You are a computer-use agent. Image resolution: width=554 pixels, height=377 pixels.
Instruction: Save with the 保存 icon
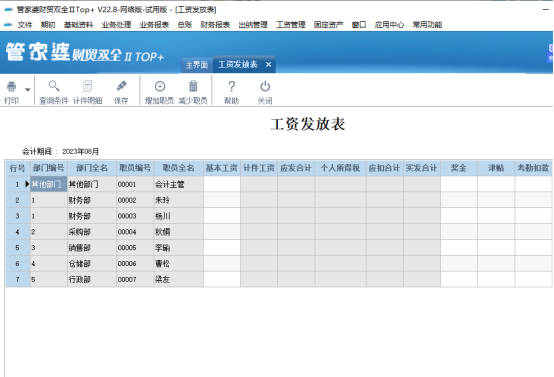pyautogui.click(x=121, y=86)
